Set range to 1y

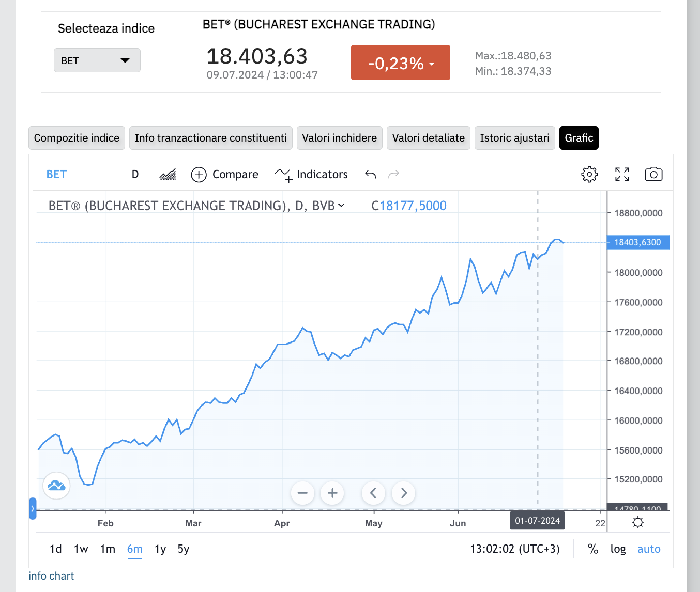pyautogui.click(x=160, y=549)
